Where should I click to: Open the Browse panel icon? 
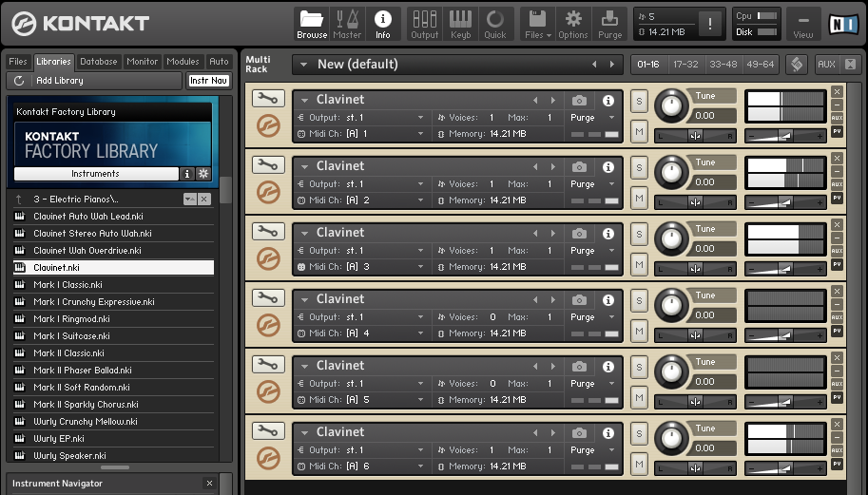pos(311,24)
